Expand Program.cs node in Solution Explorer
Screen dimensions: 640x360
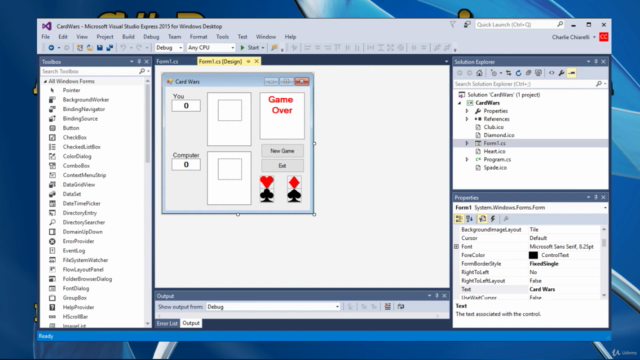[467, 160]
